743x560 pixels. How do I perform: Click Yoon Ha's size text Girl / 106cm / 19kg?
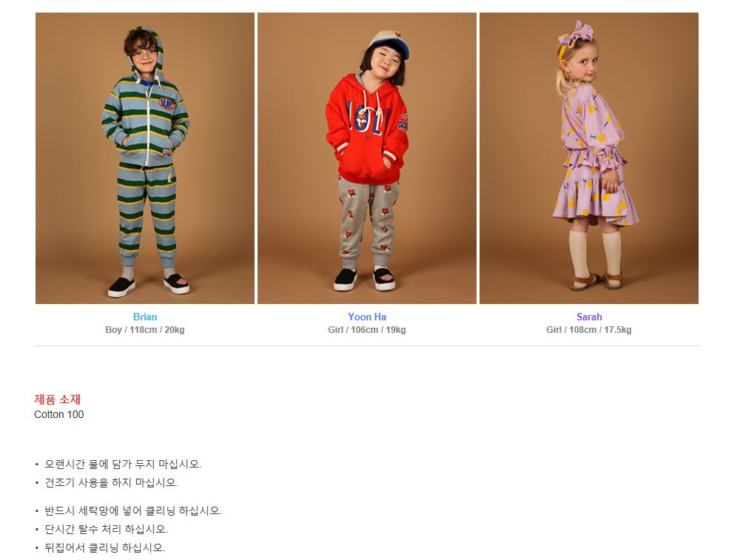367,330
